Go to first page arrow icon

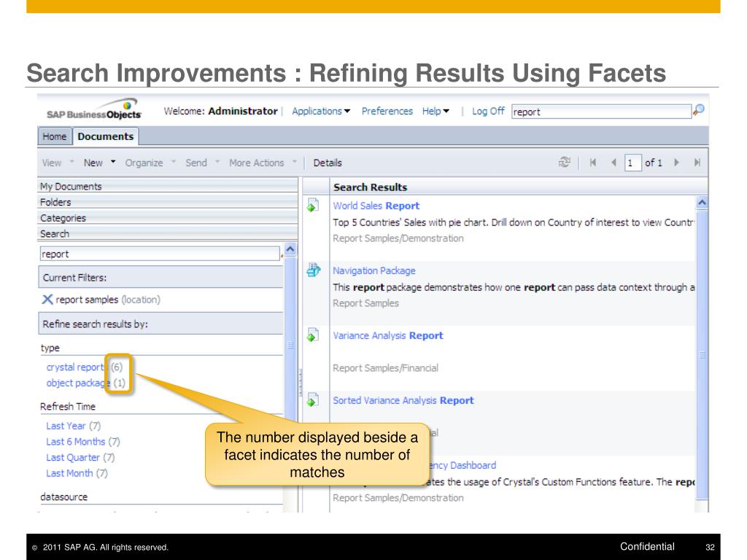(593, 163)
